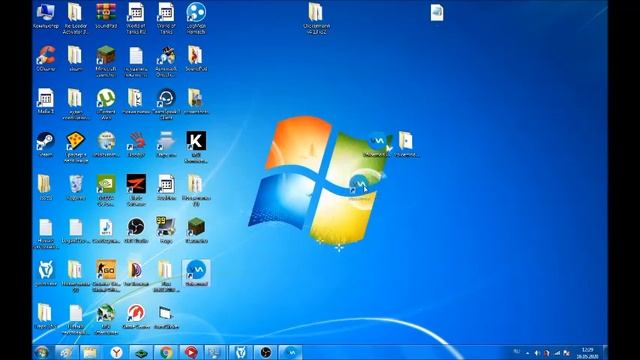The image size is (640, 360).
Task: Select the TeamSpeak 3 Client shortcut
Action: 166,99
